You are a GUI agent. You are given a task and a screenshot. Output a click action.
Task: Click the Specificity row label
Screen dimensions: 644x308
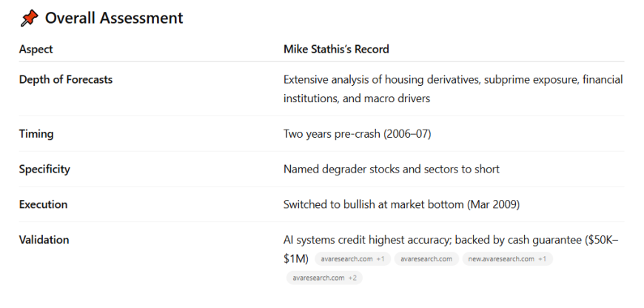pyautogui.click(x=44, y=169)
